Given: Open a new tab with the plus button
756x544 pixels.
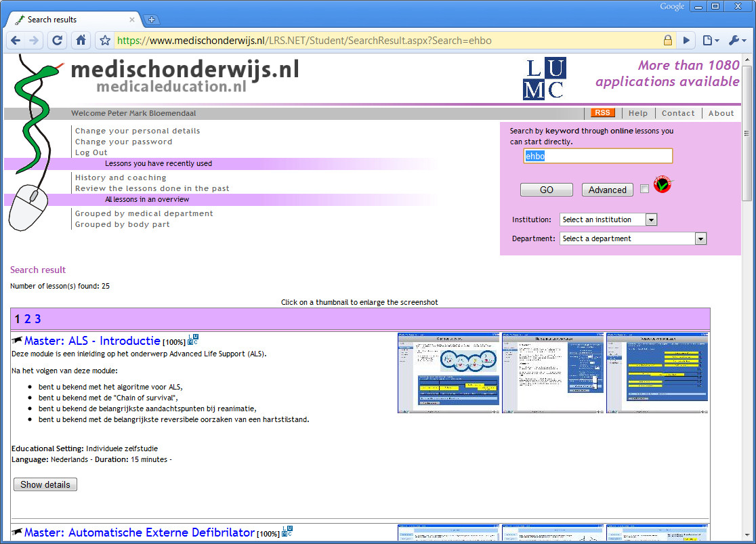Looking at the screenshot, I should tap(152, 20).
